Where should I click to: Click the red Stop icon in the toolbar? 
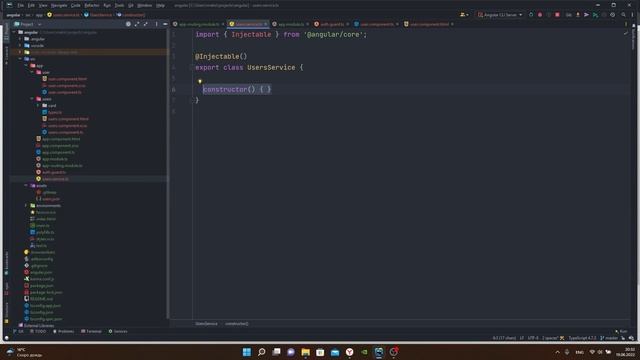(557, 15)
